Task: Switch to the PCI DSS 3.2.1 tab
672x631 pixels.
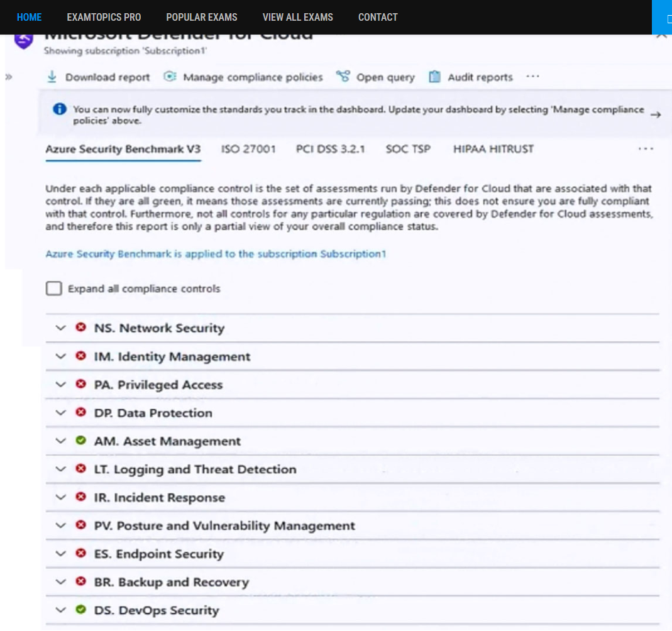Action: (x=331, y=149)
